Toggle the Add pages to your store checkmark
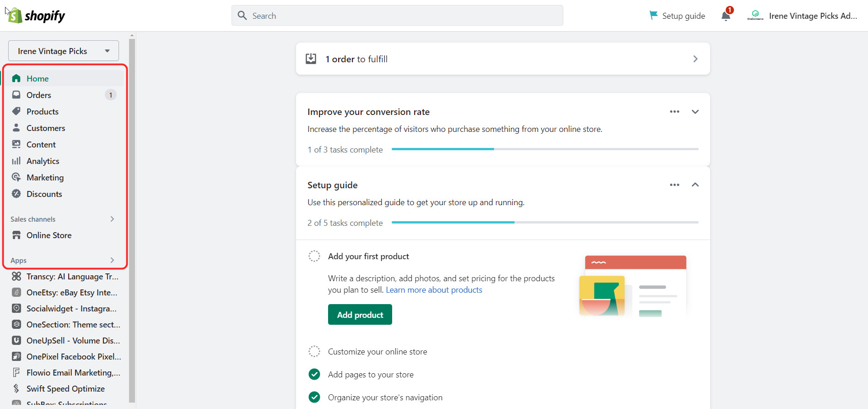 [314, 374]
